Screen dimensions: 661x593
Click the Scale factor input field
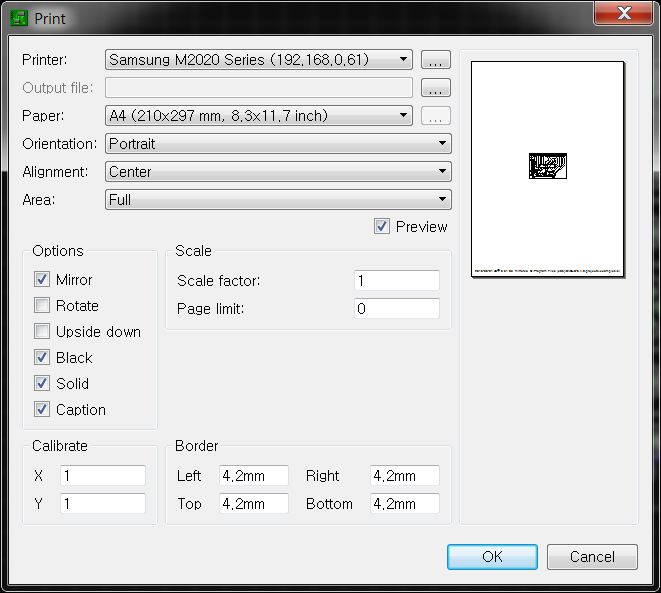coord(397,280)
